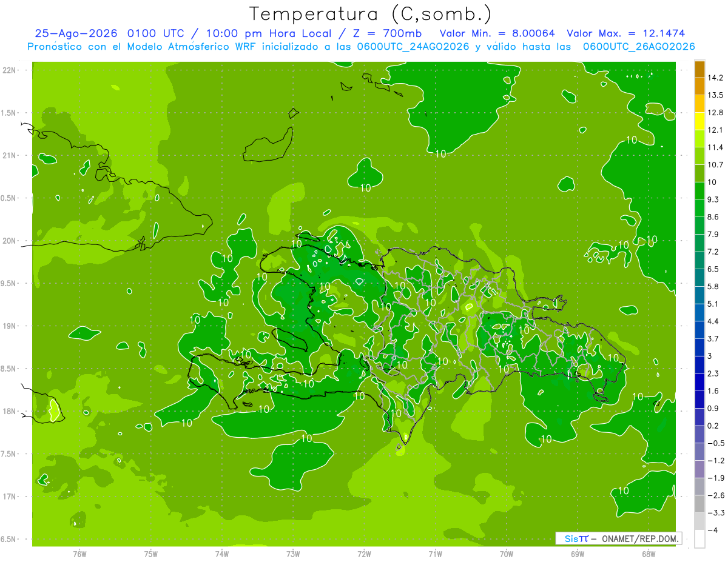The width and height of the screenshot is (728, 562).
Task: Click the '10.7' colorbar label
Action: (x=715, y=164)
